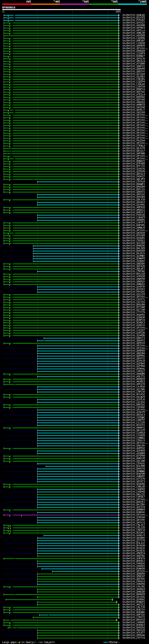The image size is (149, 644).
Task: Select label UniRef100_Q4PBV5
Action: point(133,46)
